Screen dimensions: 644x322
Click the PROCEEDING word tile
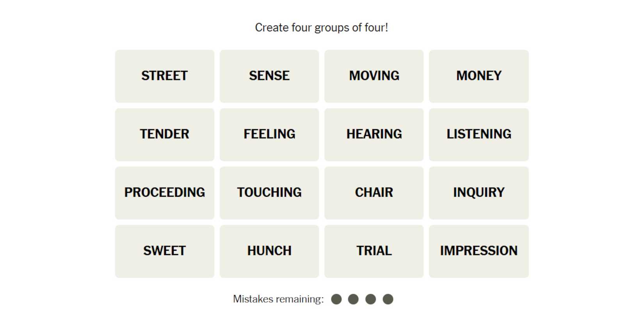coord(164,193)
